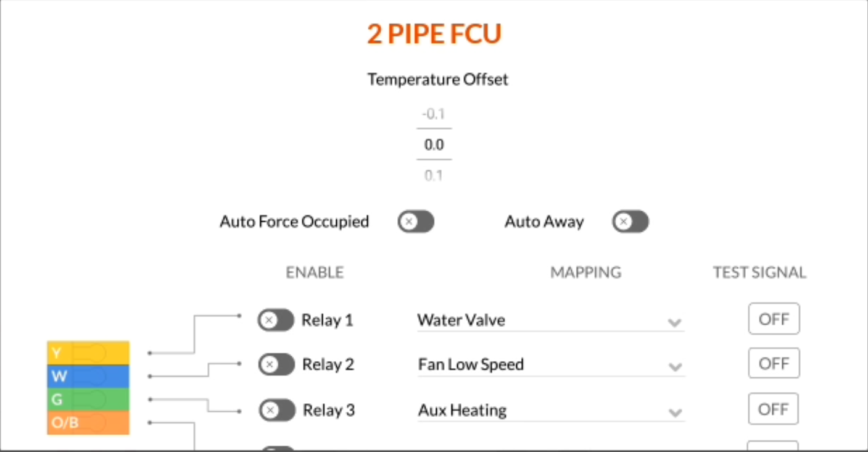Select the green G terminal block
868x452 pixels.
(x=88, y=400)
